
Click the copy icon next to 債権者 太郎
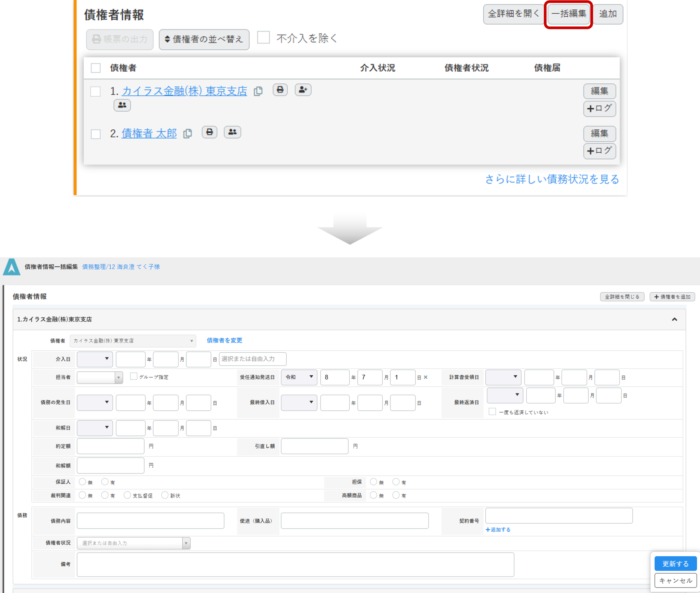click(188, 133)
